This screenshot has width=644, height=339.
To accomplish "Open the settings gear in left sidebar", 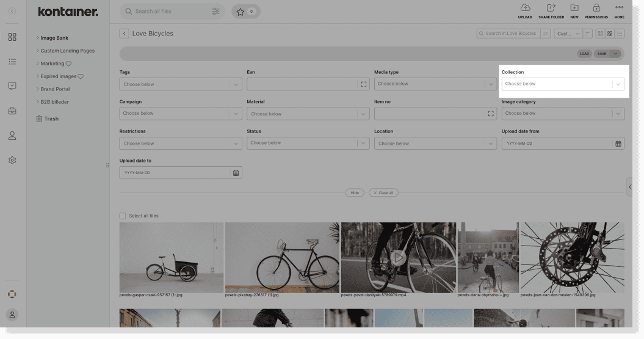I will click(x=12, y=161).
